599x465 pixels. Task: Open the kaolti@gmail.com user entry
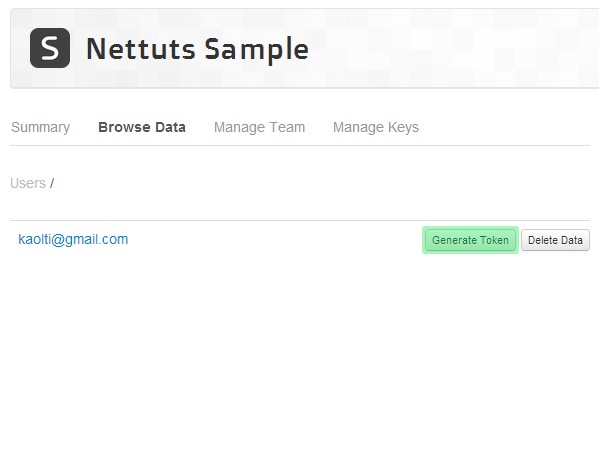[73, 240]
